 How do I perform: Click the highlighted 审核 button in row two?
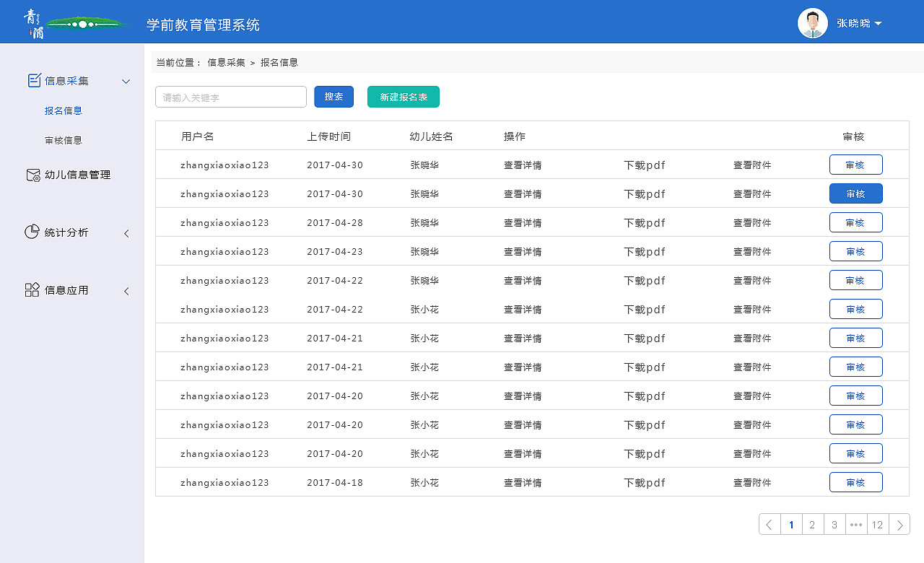[855, 193]
